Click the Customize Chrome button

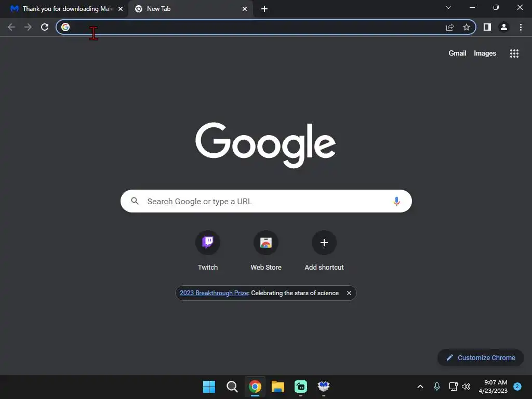click(481, 357)
